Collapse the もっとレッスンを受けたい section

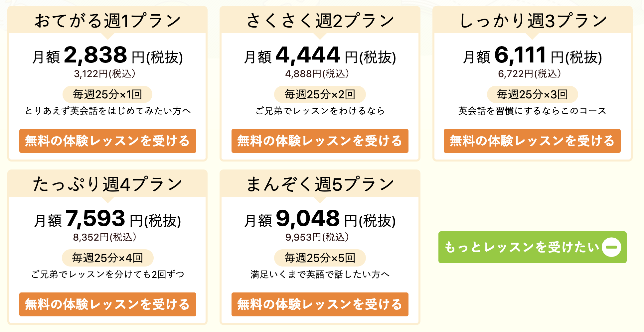532,247
